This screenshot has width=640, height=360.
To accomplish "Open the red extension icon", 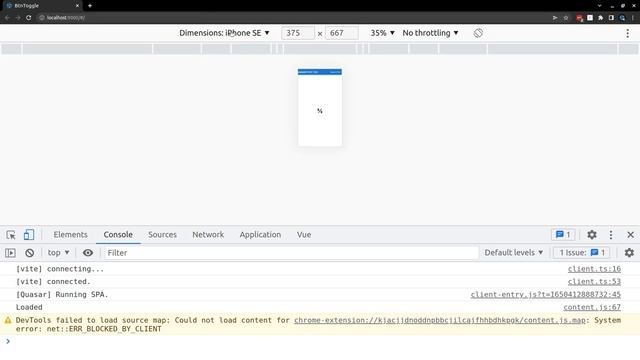I will point(579,18).
